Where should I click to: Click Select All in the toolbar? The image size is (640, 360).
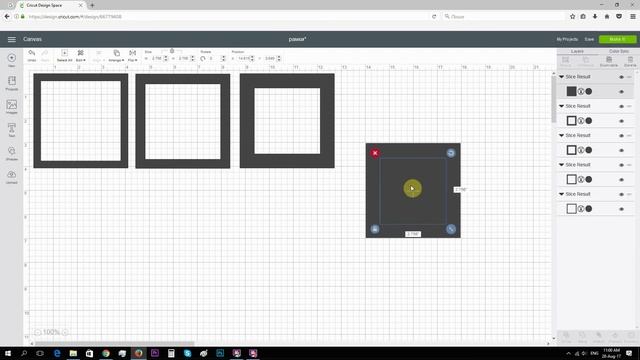[64, 56]
